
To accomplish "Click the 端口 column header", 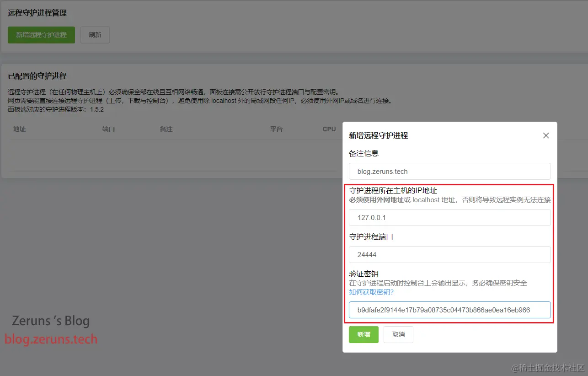I will [108, 129].
